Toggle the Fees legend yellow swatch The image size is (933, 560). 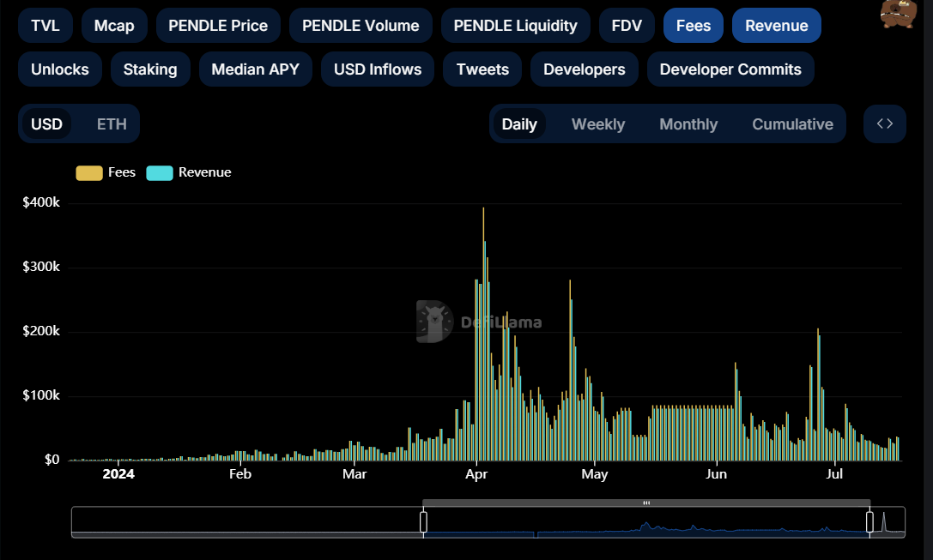tap(88, 172)
